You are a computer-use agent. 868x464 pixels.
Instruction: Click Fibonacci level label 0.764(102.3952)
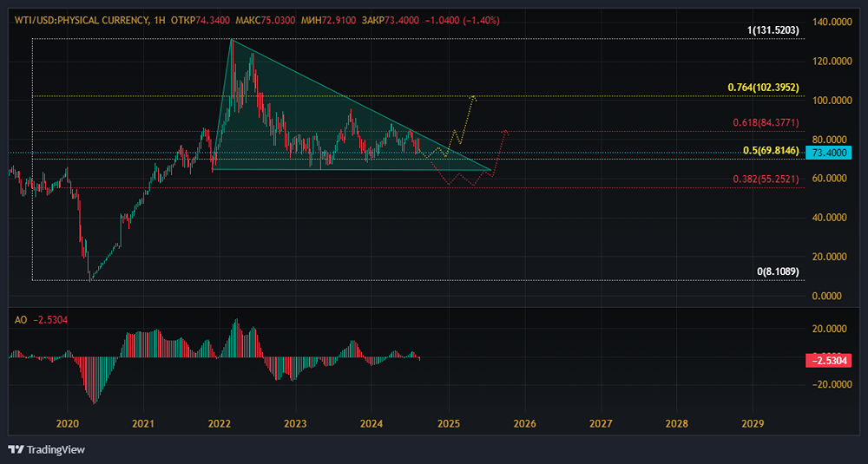763,88
